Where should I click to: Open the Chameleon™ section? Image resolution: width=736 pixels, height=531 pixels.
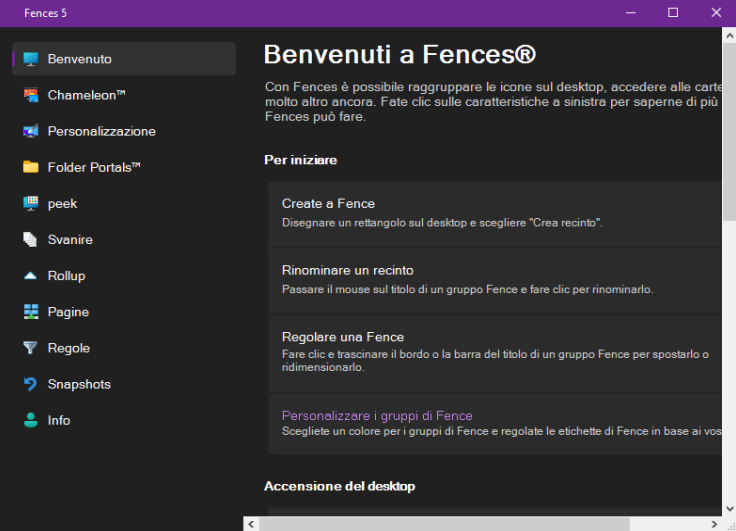click(124, 95)
